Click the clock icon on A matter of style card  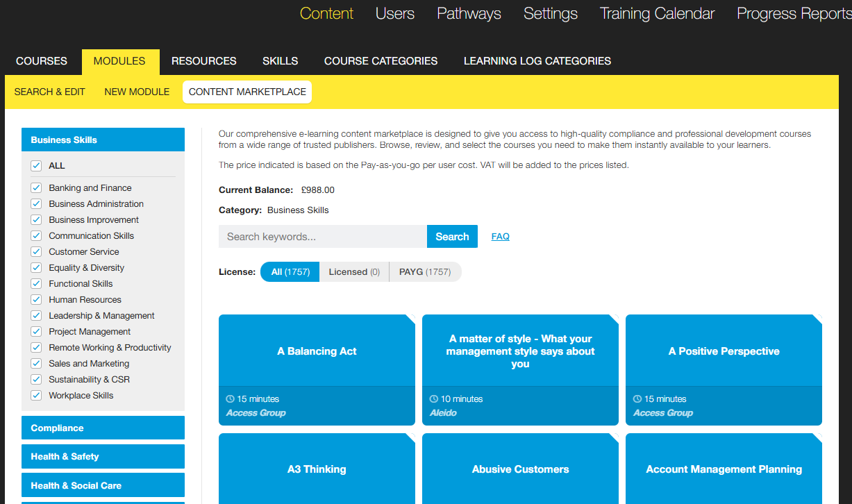[434, 399]
